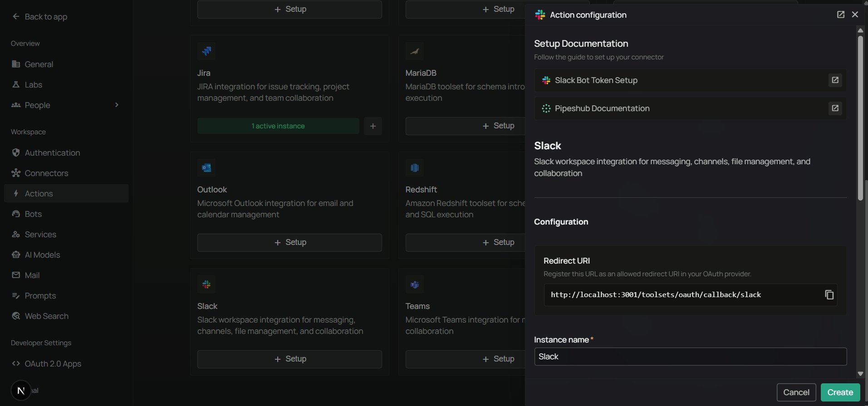Image resolution: width=868 pixels, height=406 pixels.
Task: View Jira's 1 active instance
Action: [278, 126]
